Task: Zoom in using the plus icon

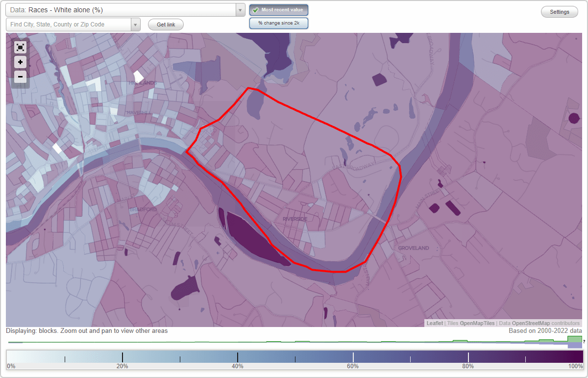Action: coord(20,62)
